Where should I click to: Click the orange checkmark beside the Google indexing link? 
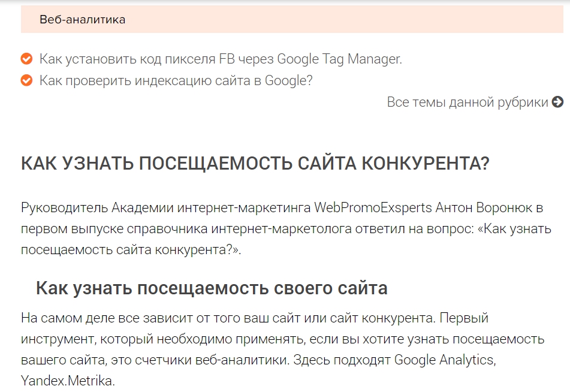coord(26,80)
